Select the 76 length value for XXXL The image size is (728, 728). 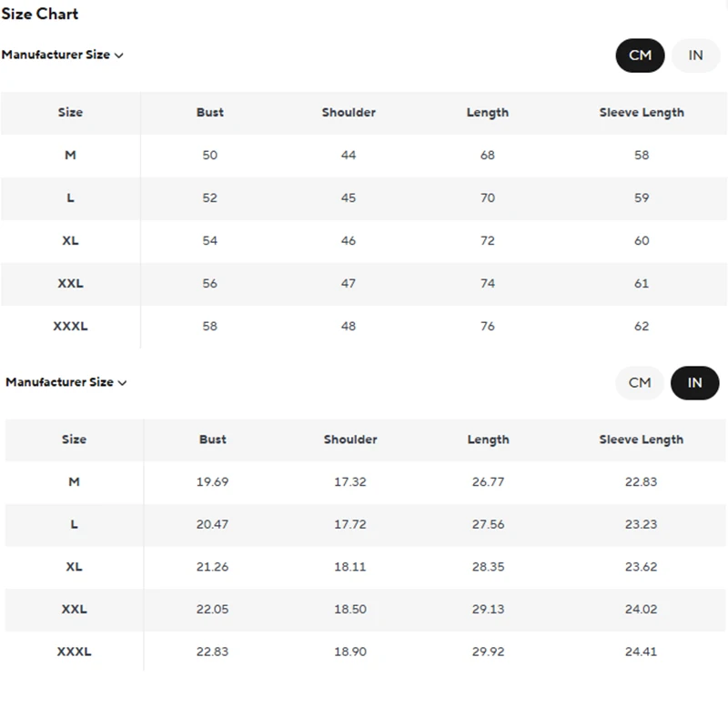(488, 326)
